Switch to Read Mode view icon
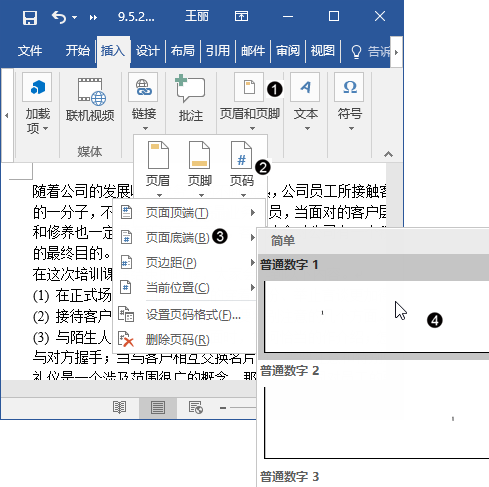The height and width of the screenshot is (487, 489). point(119,407)
